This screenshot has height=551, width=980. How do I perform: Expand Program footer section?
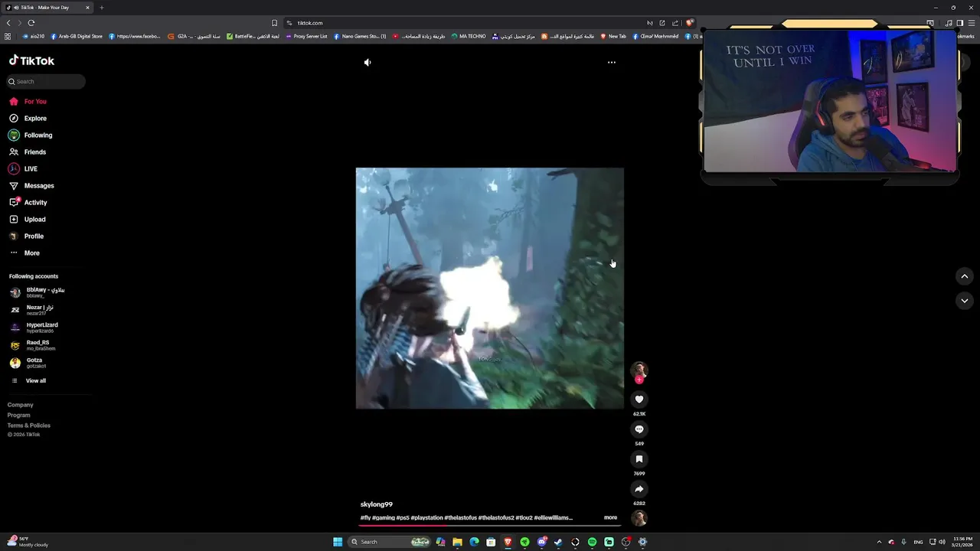pyautogui.click(x=19, y=416)
